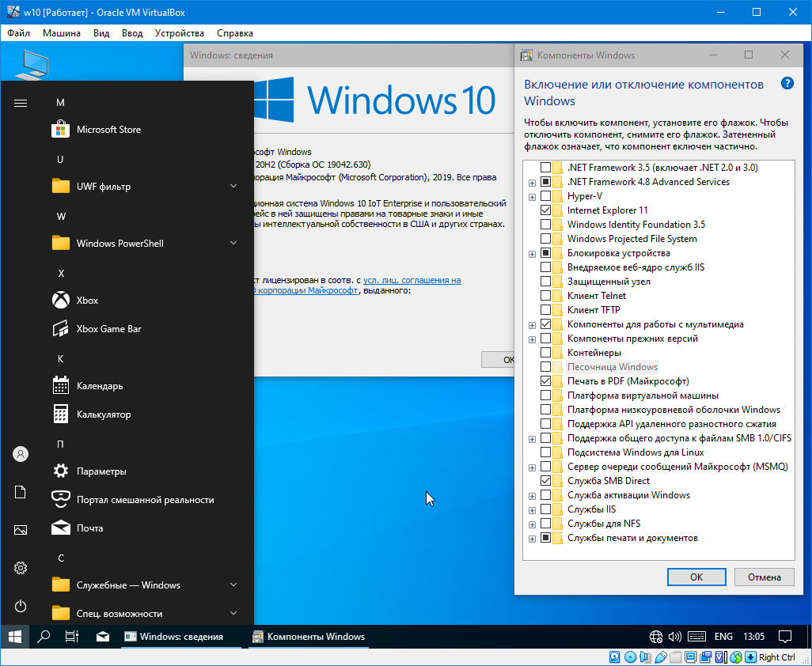The height and width of the screenshot is (666, 812).
Task: Enable Клиент TFTP checkbox
Action: pos(545,310)
